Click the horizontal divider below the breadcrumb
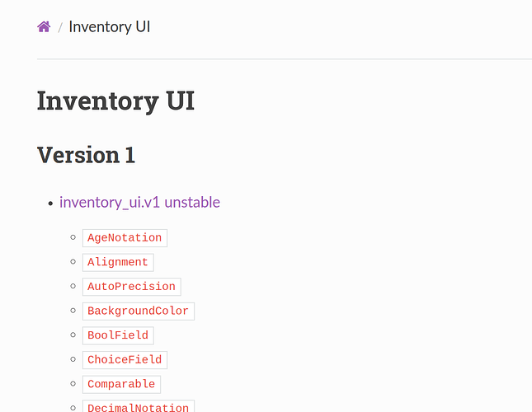The width and height of the screenshot is (532, 412). pos(285,59)
